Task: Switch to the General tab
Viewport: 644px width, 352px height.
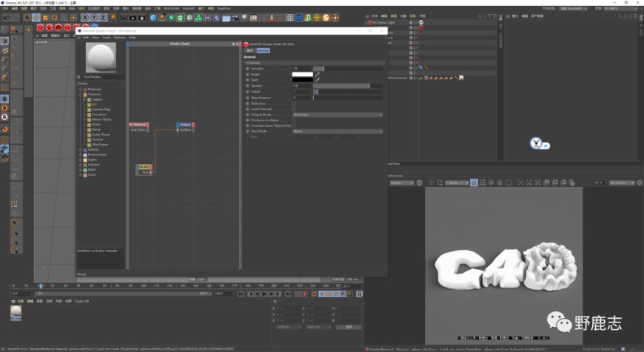Action: [x=263, y=50]
